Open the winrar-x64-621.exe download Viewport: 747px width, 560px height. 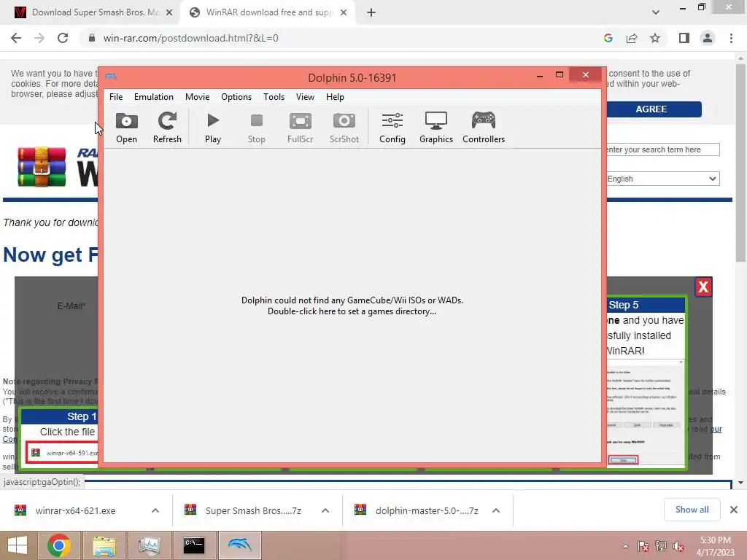(x=75, y=510)
